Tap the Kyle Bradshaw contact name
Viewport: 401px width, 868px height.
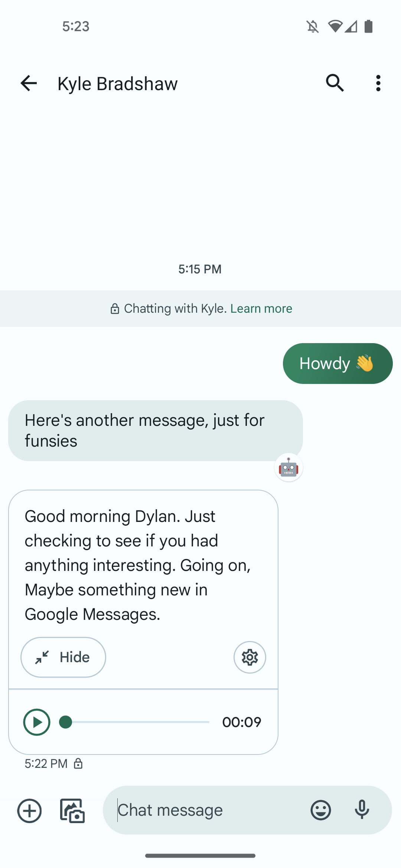(x=117, y=84)
